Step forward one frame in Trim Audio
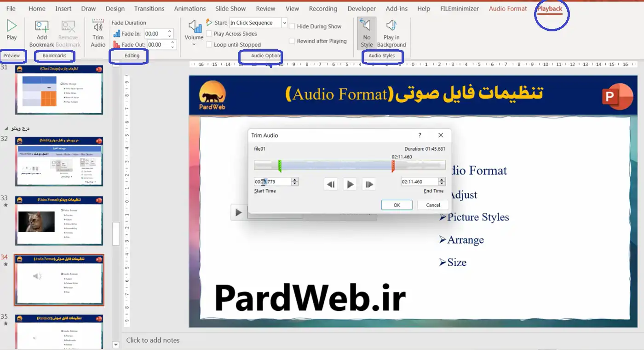Screen dimensions: 644x350 point(369,184)
